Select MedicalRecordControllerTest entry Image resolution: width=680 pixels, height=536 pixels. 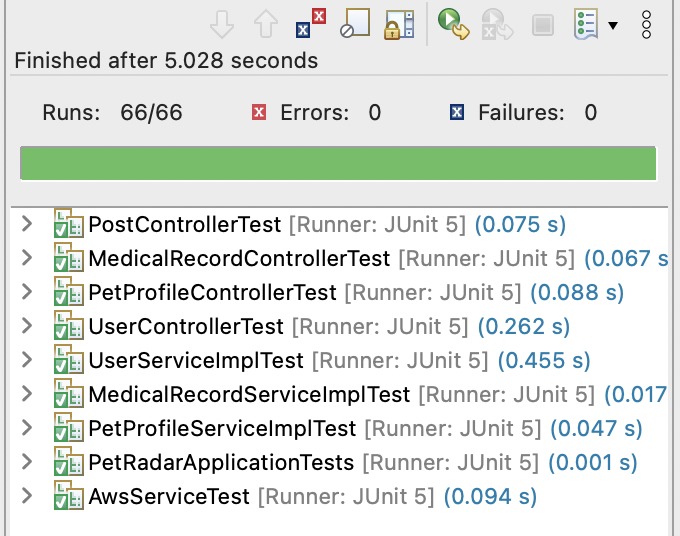tap(239, 259)
